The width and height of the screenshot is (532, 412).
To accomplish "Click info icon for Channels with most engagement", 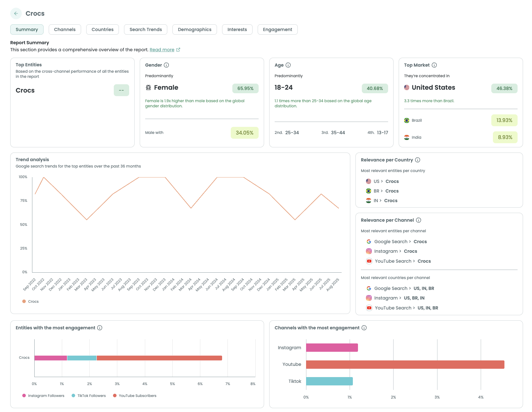I will (364, 328).
